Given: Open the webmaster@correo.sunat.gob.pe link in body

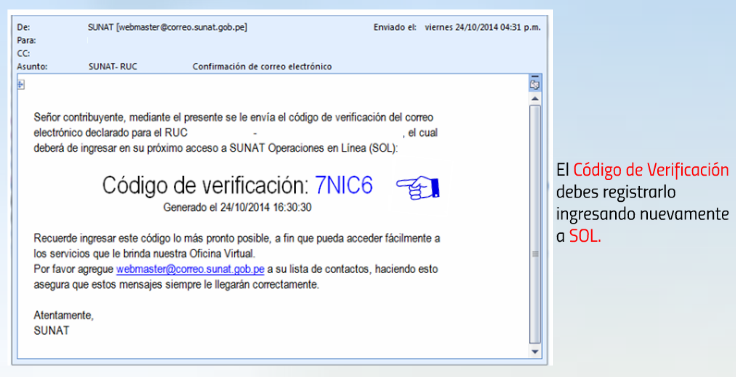Looking at the screenshot, I should click(x=190, y=269).
